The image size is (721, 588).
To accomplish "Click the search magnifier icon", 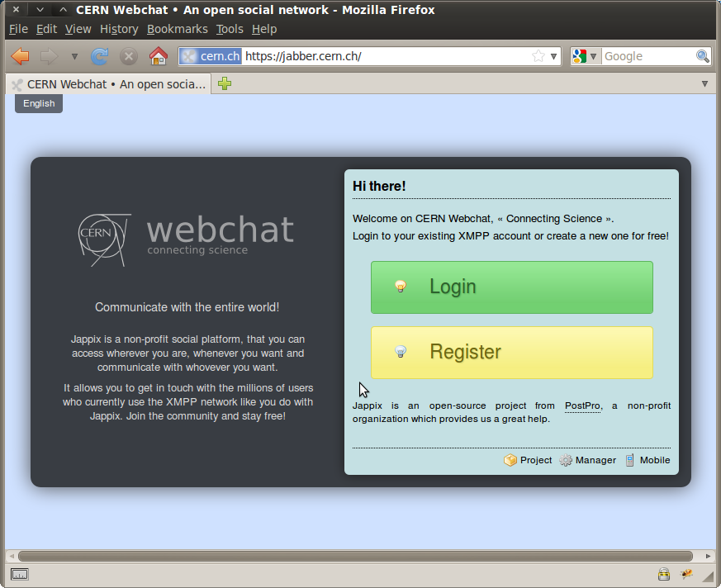I will [703, 56].
